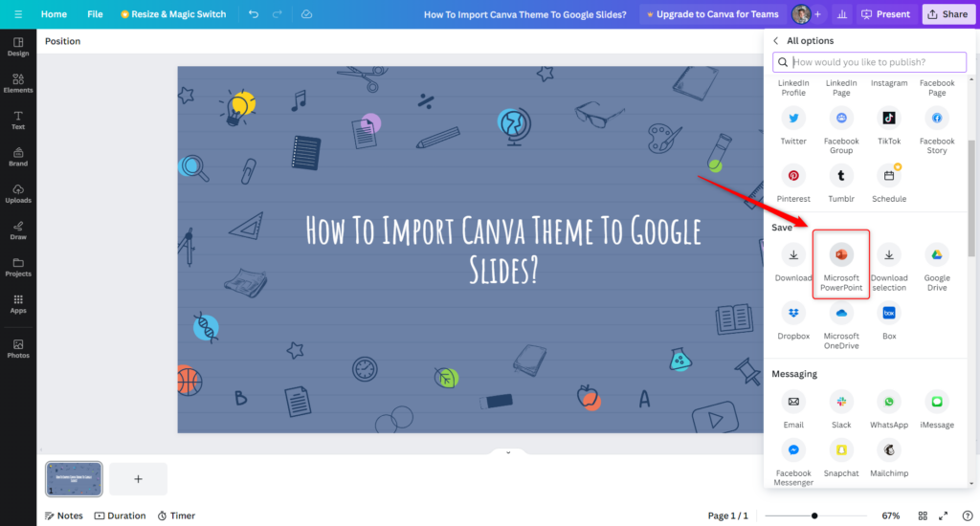Go back using All options chevron

click(776, 41)
